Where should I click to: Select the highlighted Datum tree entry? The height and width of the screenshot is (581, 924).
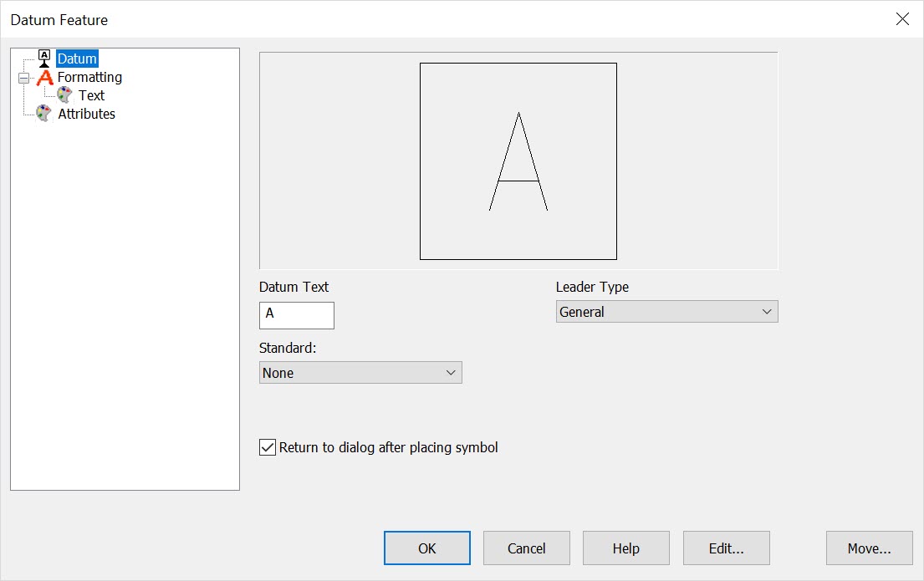point(76,58)
